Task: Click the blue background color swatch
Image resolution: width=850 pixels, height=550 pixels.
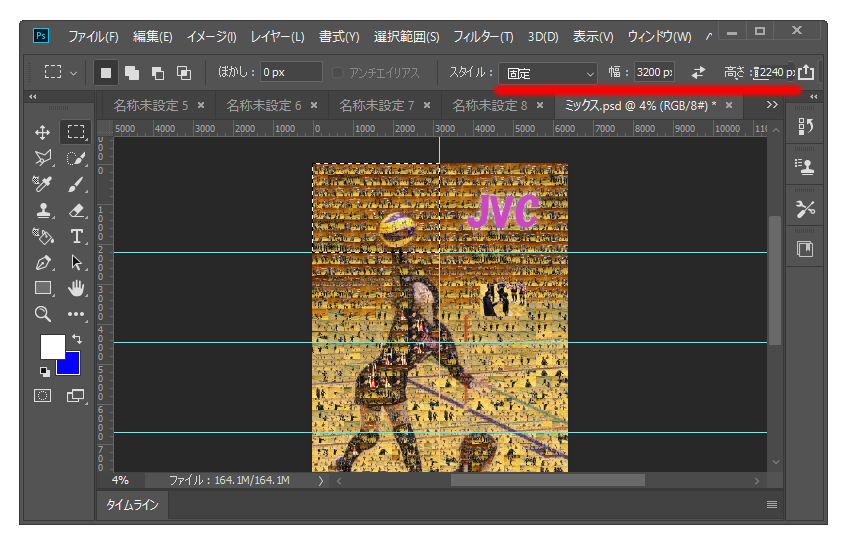Action: [70, 364]
